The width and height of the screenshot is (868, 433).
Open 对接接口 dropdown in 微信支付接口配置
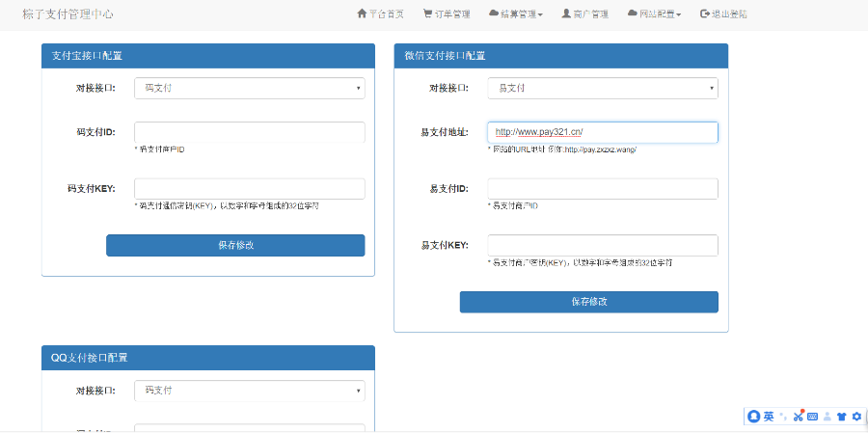coord(603,88)
